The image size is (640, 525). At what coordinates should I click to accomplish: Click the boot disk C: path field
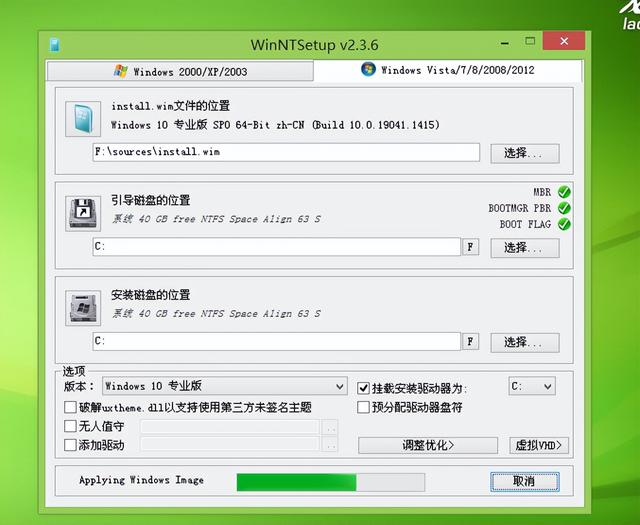click(277, 247)
